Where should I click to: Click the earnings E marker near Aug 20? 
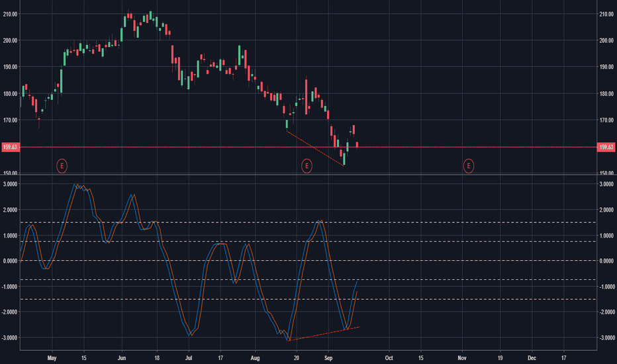tap(307, 166)
